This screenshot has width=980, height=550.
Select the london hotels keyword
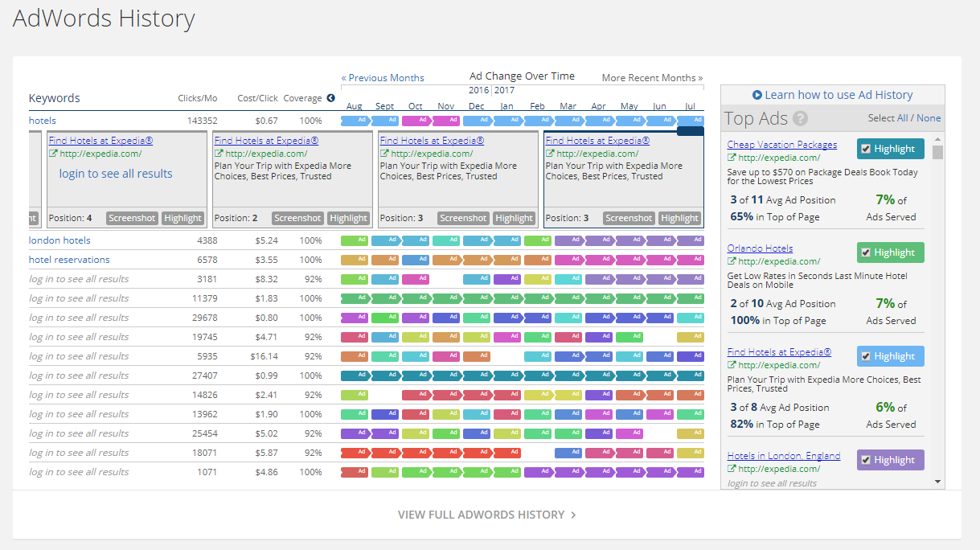click(59, 240)
